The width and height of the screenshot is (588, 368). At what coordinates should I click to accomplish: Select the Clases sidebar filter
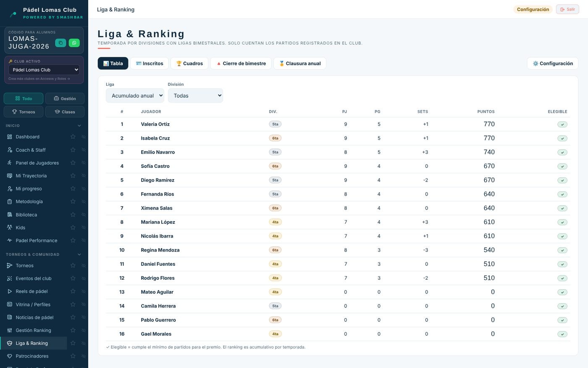click(x=65, y=111)
